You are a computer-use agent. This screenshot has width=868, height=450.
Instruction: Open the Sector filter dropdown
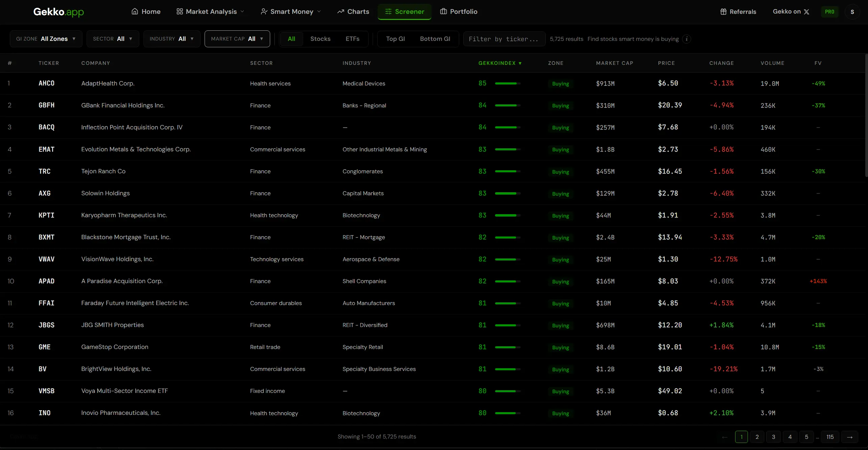[113, 39]
